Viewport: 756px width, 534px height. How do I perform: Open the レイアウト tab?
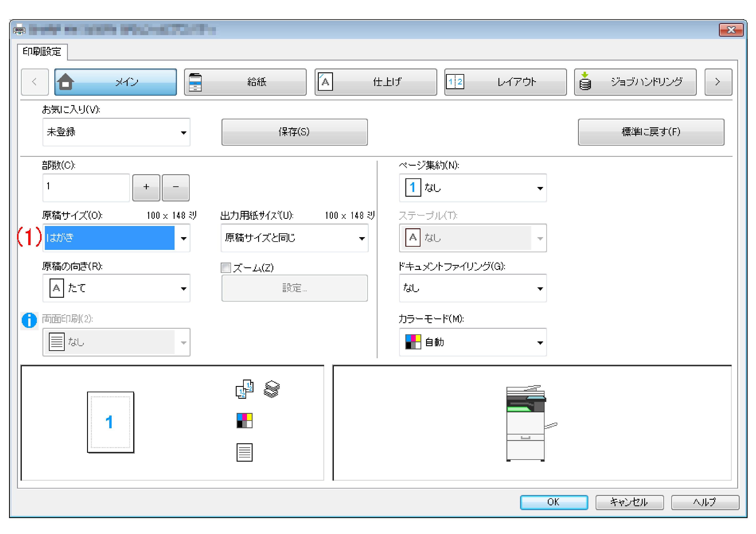tap(505, 82)
